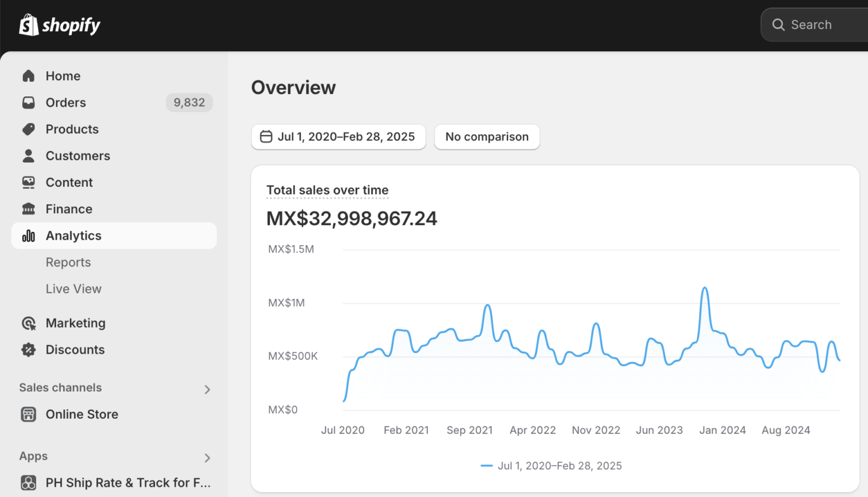Click the Orders inbox icon

pyautogui.click(x=28, y=102)
